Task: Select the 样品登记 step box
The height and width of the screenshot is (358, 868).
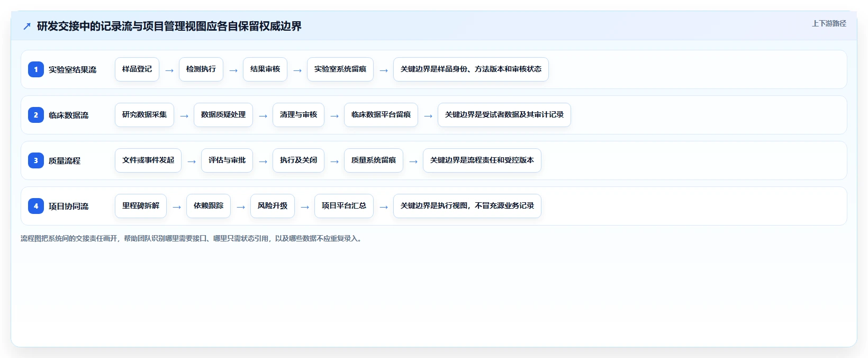Action: [137, 69]
